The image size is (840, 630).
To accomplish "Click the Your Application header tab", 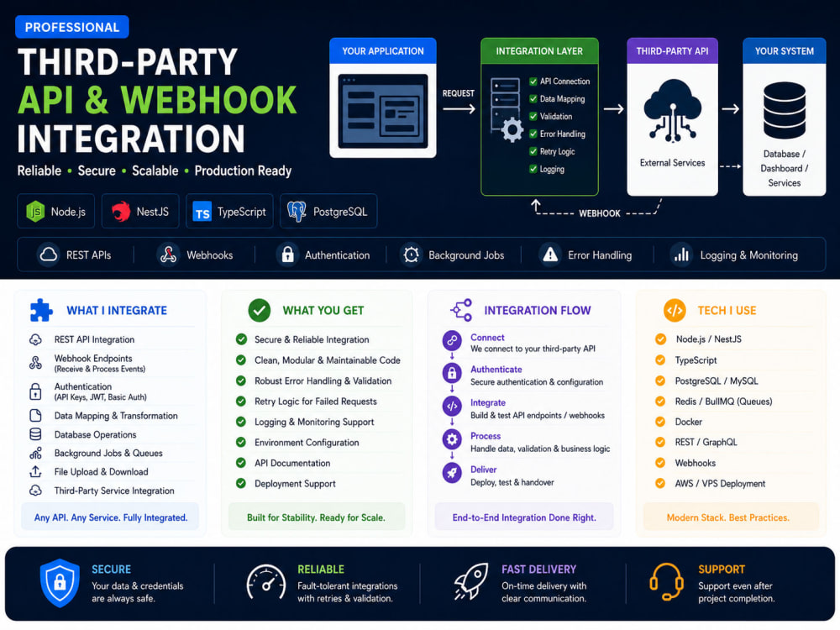I will pyautogui.click(x=382, y=51).
